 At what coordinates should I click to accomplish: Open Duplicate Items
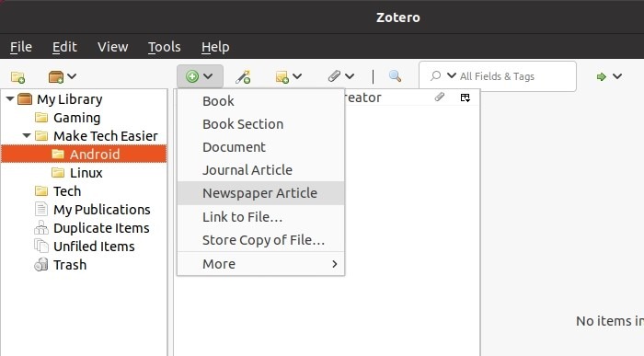[x=101, y=228]
